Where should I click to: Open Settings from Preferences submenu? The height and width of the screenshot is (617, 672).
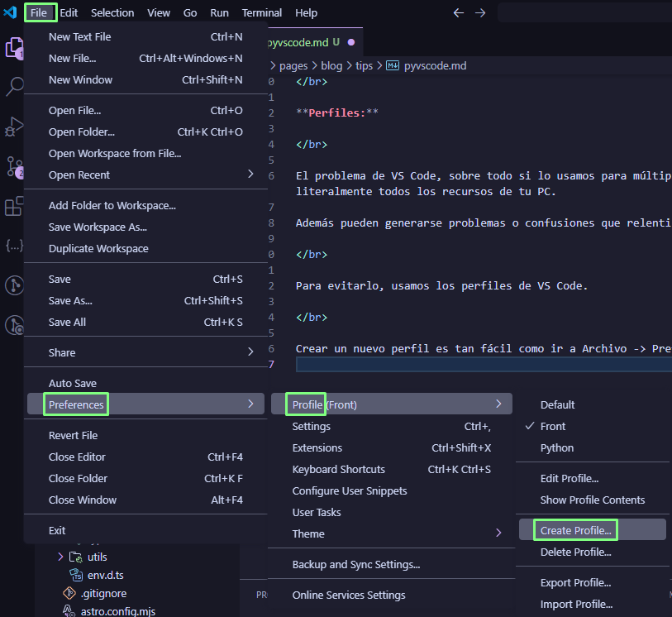click(x=392, y=426)
